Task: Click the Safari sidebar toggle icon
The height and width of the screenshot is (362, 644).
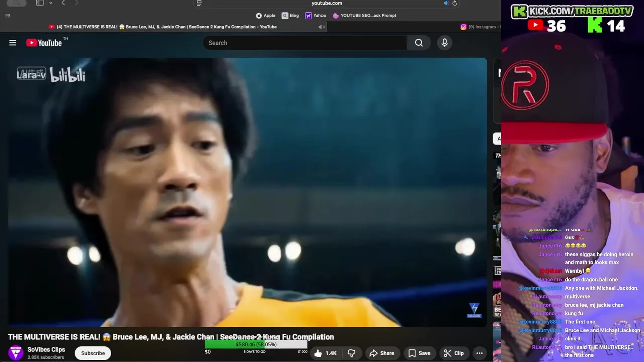Action: pos(40,3)
